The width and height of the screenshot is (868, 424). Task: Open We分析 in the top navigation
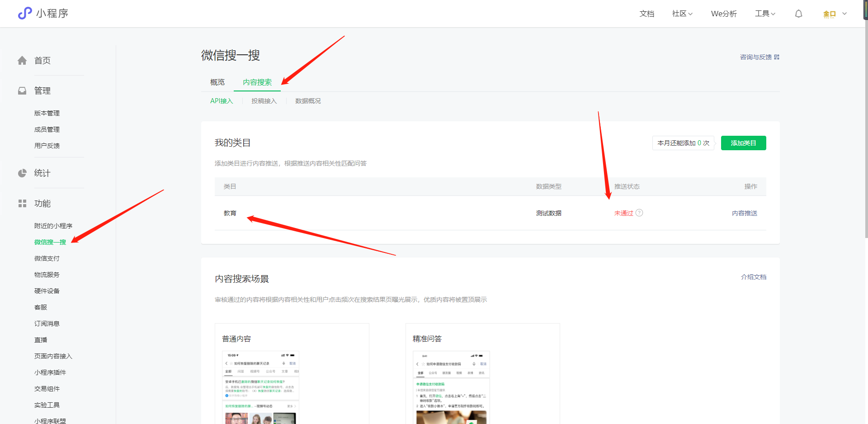[724, 14]
